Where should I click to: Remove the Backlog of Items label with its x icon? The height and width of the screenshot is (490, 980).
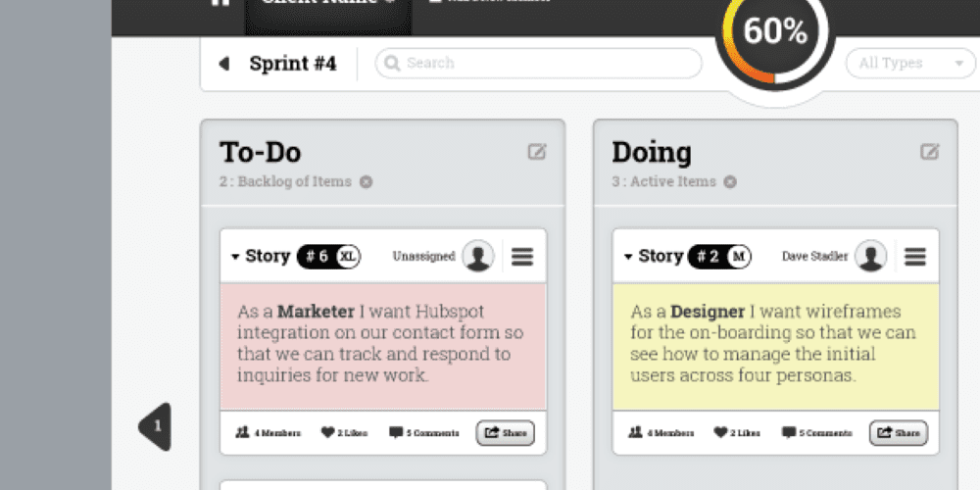367,182
